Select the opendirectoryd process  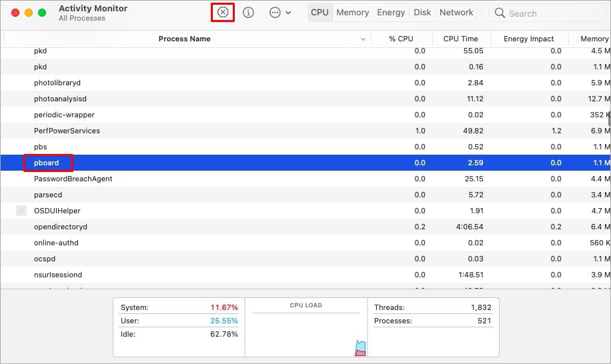click(x=61, y=227)
